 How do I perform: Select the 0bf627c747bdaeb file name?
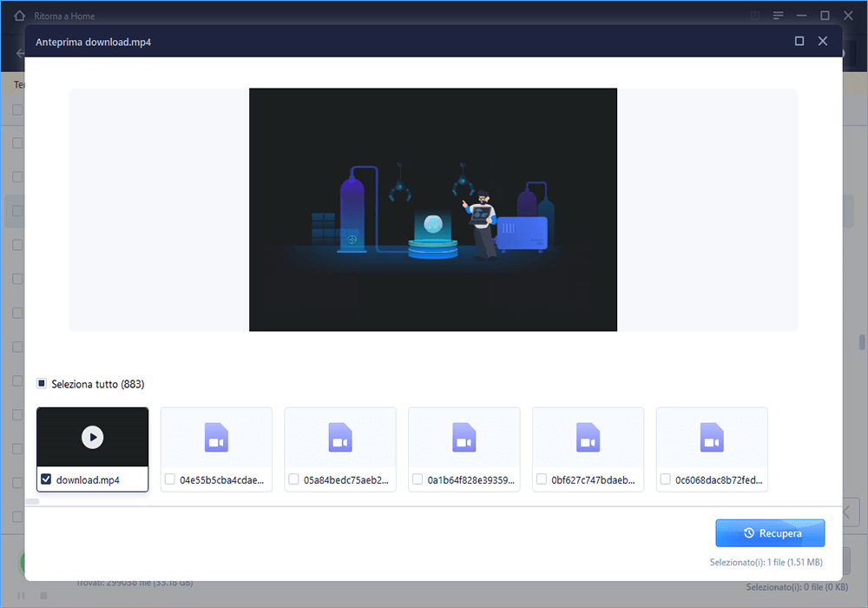593,480
